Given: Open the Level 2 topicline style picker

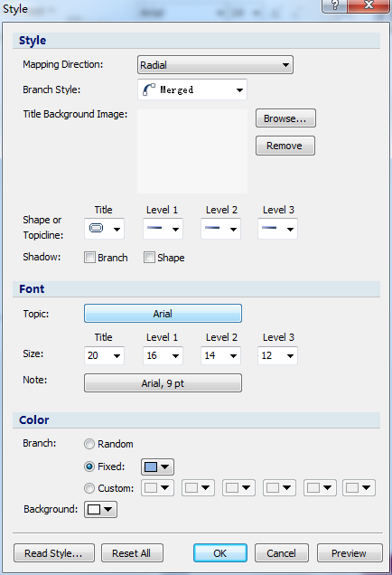Looking at the screenshot, I should (x=221, y=229).
